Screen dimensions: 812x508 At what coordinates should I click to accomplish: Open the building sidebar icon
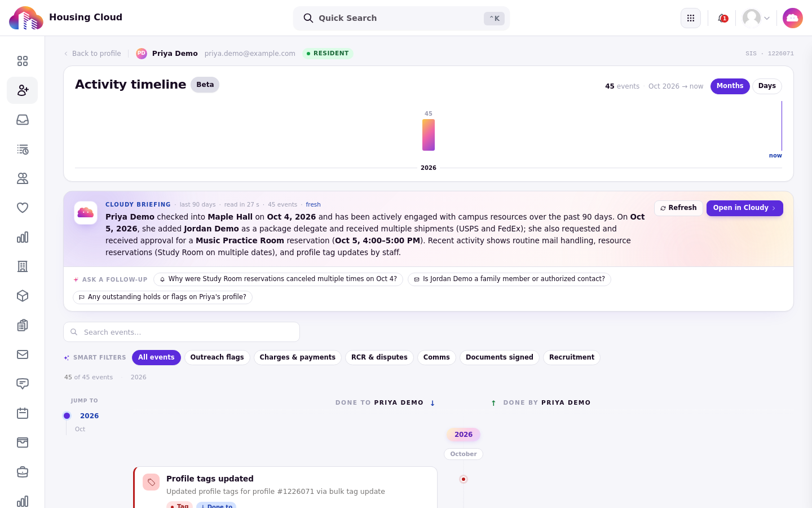tap(23, 266)
